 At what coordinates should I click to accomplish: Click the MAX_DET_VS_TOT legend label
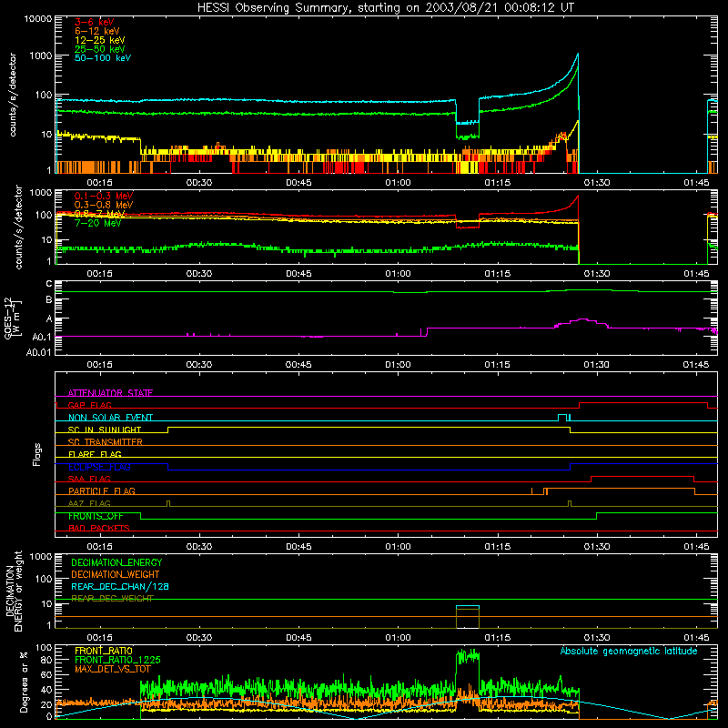(113, 669)
